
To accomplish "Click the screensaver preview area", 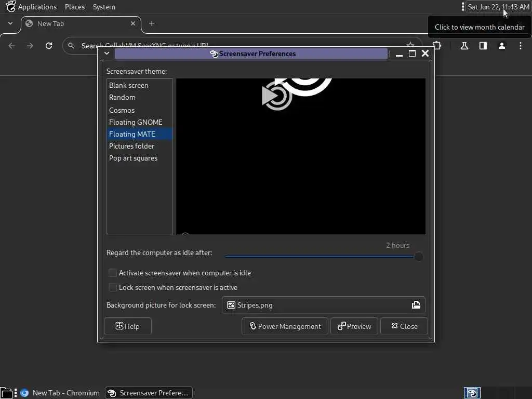I will tap(301, 156).
